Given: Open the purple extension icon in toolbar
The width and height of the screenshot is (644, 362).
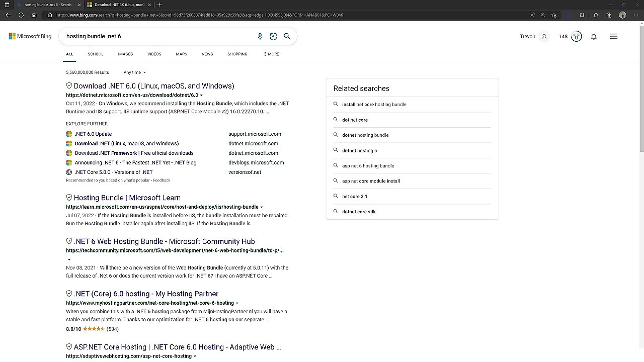Looking at the screenshot, I should tap(569, 15).
